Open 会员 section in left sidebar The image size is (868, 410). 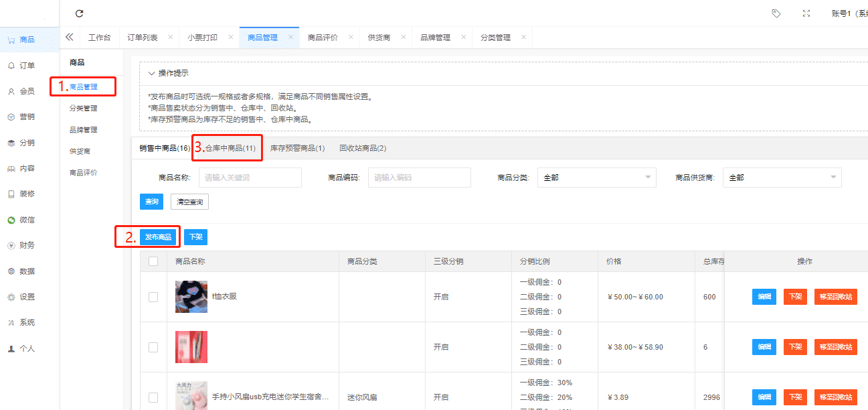(x=27, y=91)
